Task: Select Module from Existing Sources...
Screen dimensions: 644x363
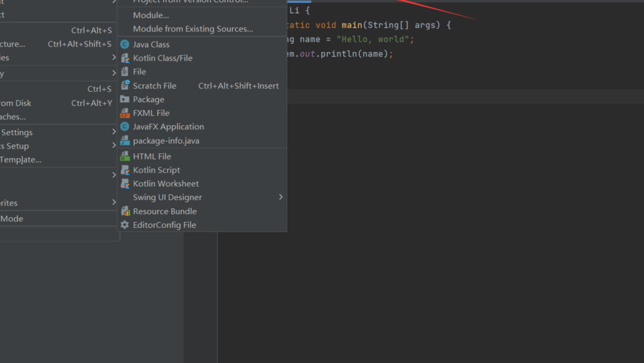Action: 202,29
